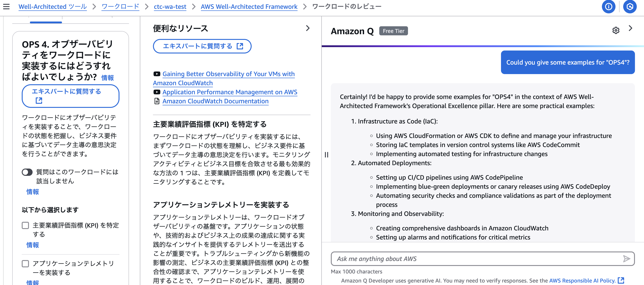
Task: Focus the Ask me anything about AWS field
Action: (x=482, y=258)
